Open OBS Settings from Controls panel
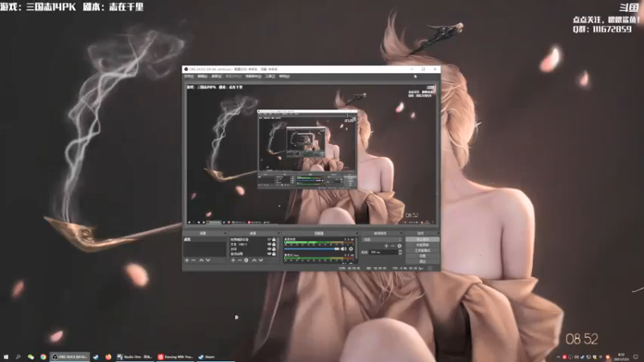644x362 pixels. (422, 256)
